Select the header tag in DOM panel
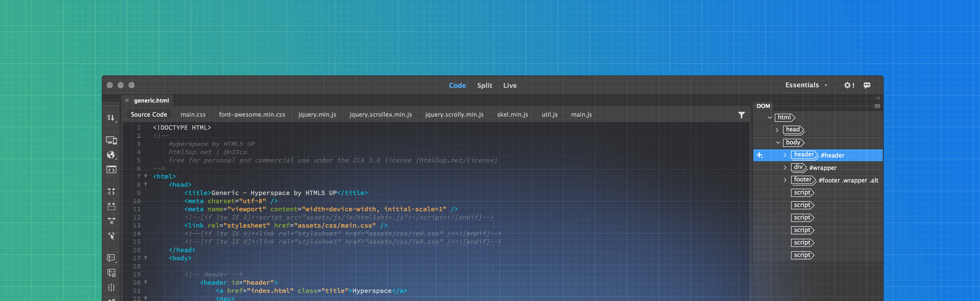 tap(805, 155)
